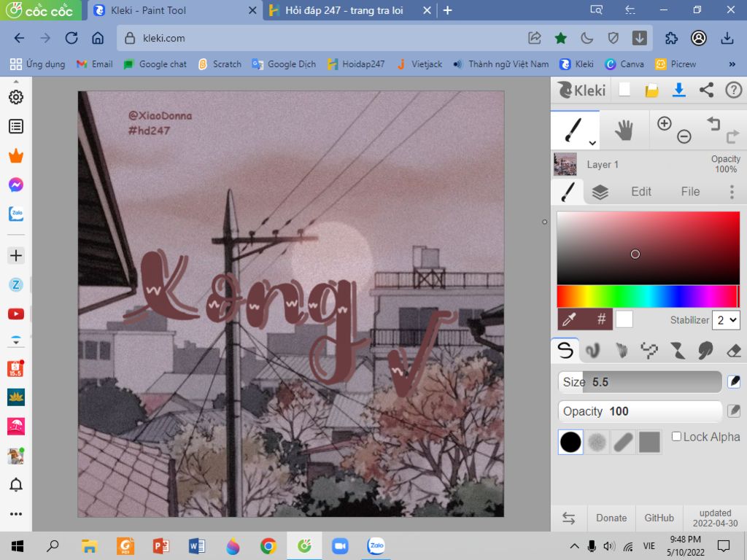The height and width of the screenshot is (560, 747).
Task: Switch to the brush settings tab
Action: (568, 192)
